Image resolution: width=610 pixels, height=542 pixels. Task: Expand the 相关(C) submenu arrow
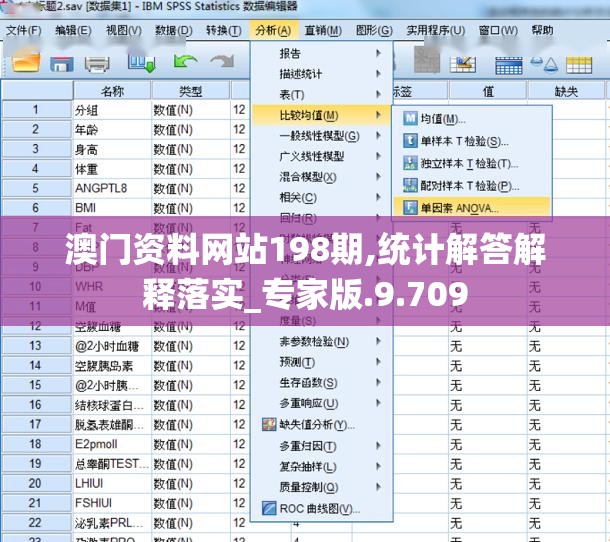pyautogui.click(x=378, y=197)
